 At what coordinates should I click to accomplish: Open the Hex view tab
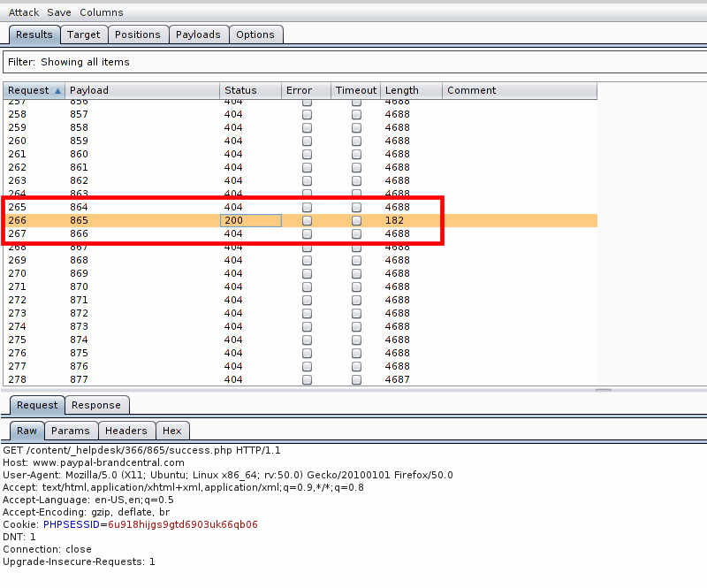tap(172, 431)
